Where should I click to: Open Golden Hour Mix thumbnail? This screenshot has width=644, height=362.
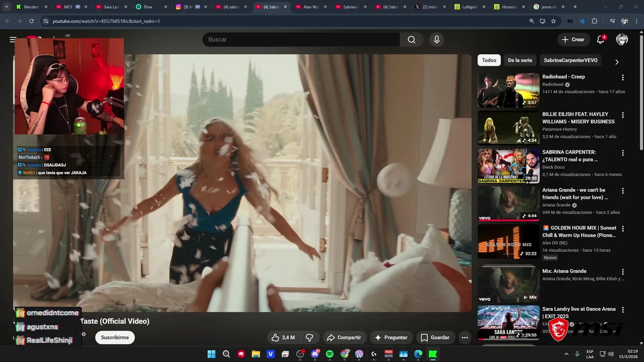click(x=508, y=241)
